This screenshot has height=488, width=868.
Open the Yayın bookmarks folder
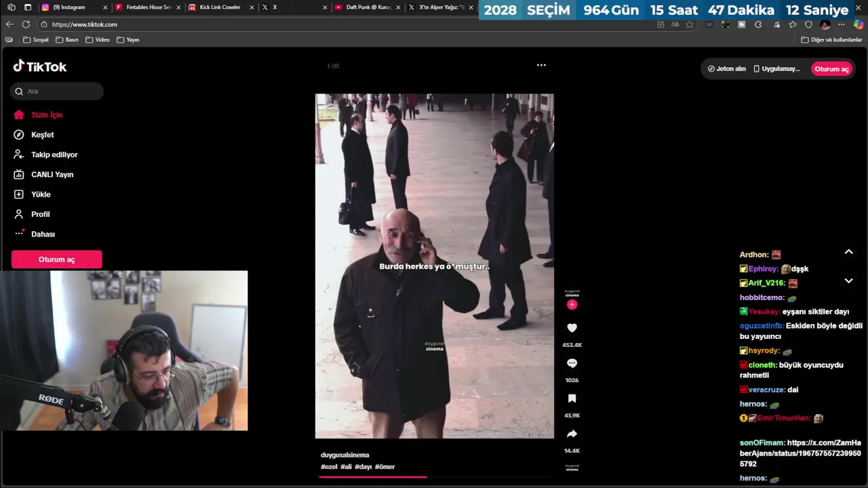point(128,40)
